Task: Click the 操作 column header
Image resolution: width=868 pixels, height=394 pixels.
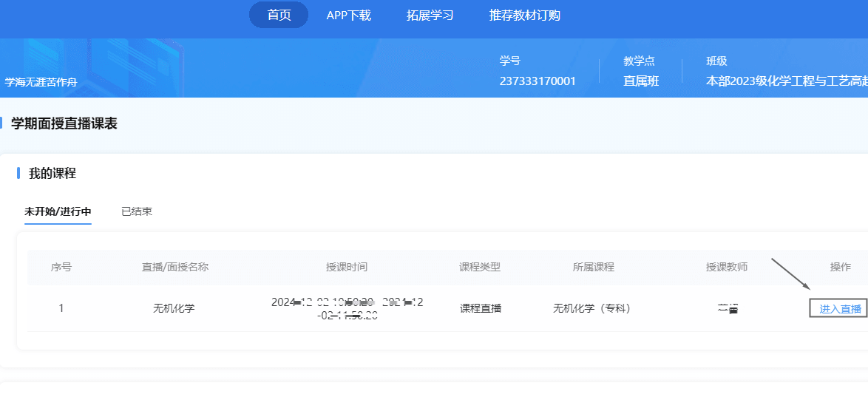Action: pos(840,267)
